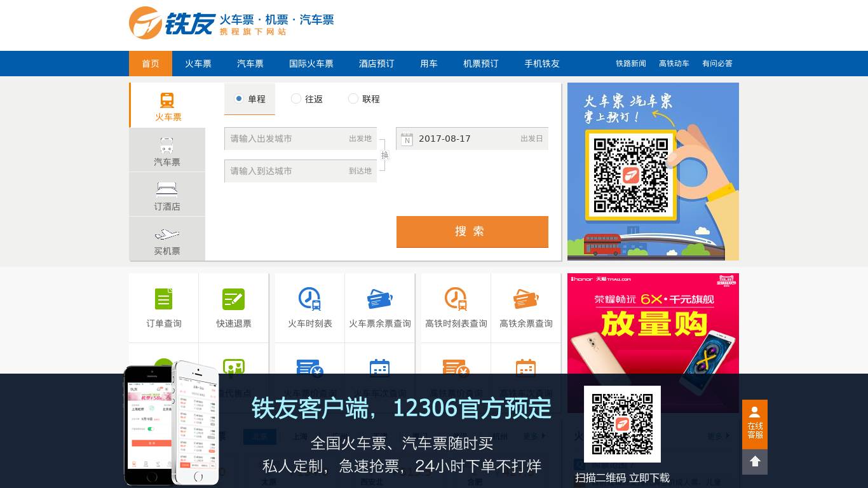
Task: Select the 火车票 train icon in sidebar
Action: tap(167, 100)
